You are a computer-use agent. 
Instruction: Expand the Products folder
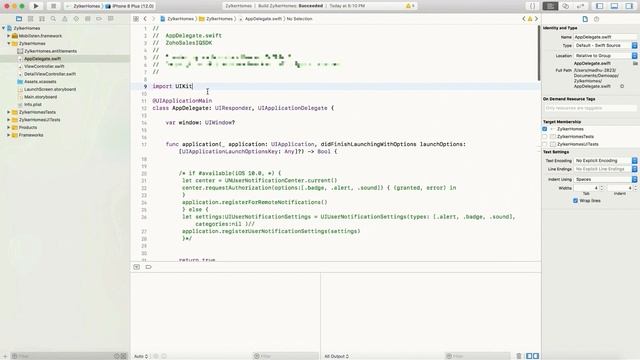tap(9, 127)
